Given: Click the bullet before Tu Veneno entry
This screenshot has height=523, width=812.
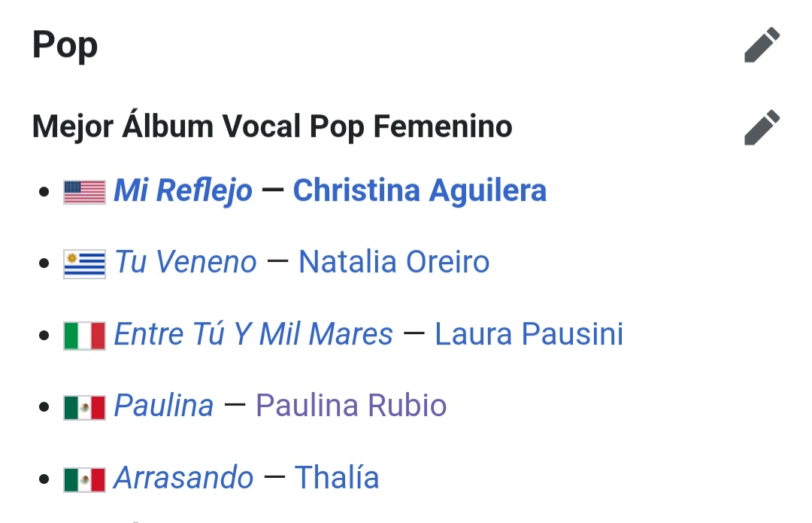Looking at the screenshot, I should 44,263.
